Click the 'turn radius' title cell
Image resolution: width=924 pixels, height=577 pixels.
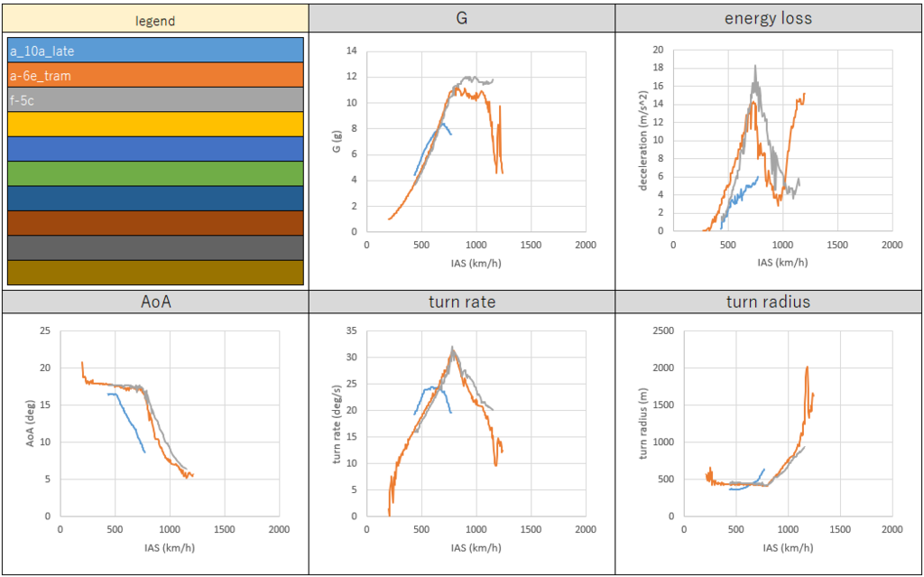[x=769, y=302]
